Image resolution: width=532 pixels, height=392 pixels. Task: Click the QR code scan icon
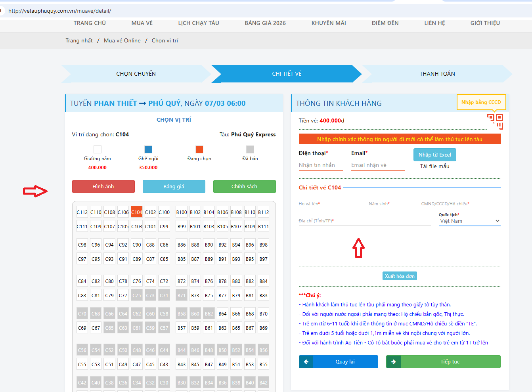click(495, 121)
